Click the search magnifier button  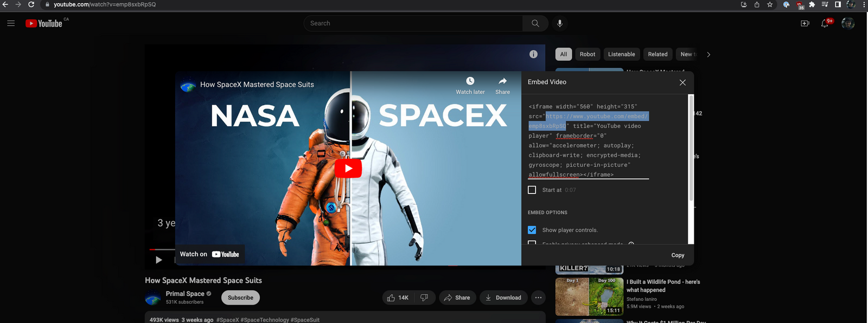click(x=535, y=23)
